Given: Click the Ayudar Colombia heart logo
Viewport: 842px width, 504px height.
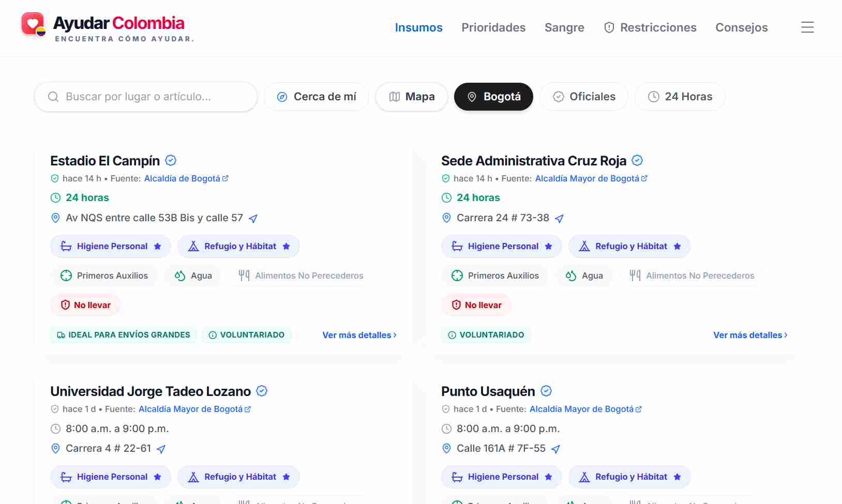Looking at the screenshot, I should (x=33, y=24).
